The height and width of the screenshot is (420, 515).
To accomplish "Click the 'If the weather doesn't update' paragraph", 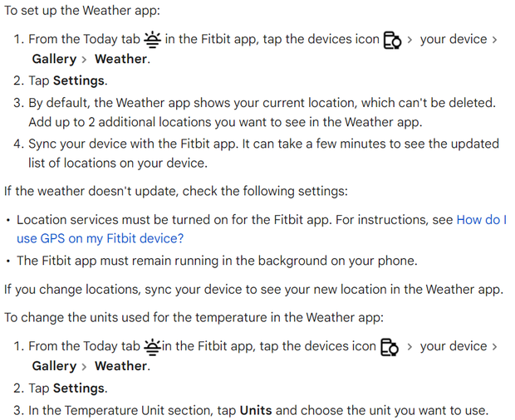I will (175, 191).
